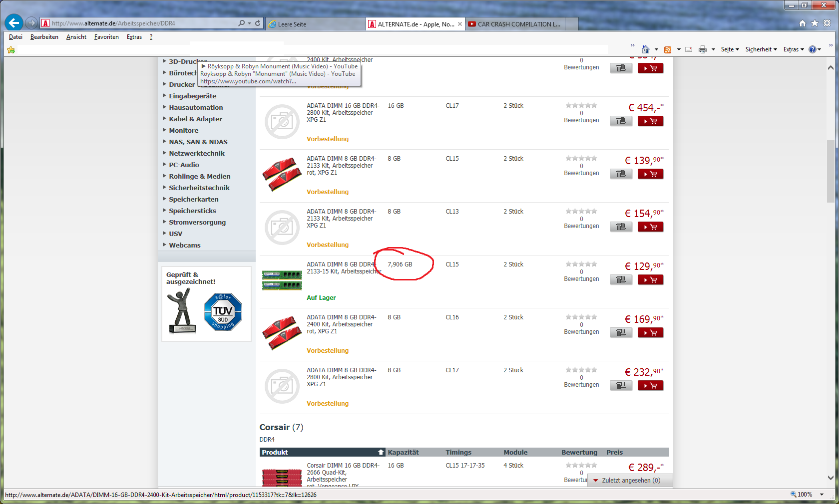The width and height of the screenshot is (839, 504).
Task: Open the Favoriten menu
Action: tap(106, 37)
